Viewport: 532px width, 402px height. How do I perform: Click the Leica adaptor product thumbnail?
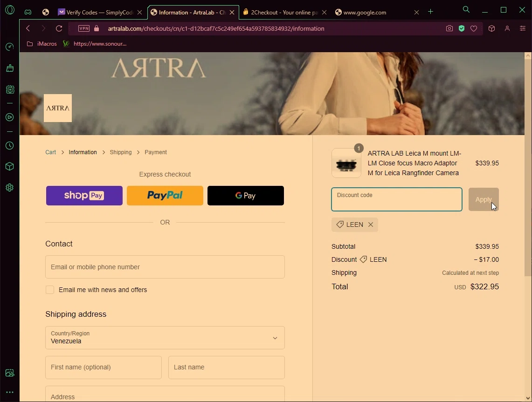coord(346,163)
